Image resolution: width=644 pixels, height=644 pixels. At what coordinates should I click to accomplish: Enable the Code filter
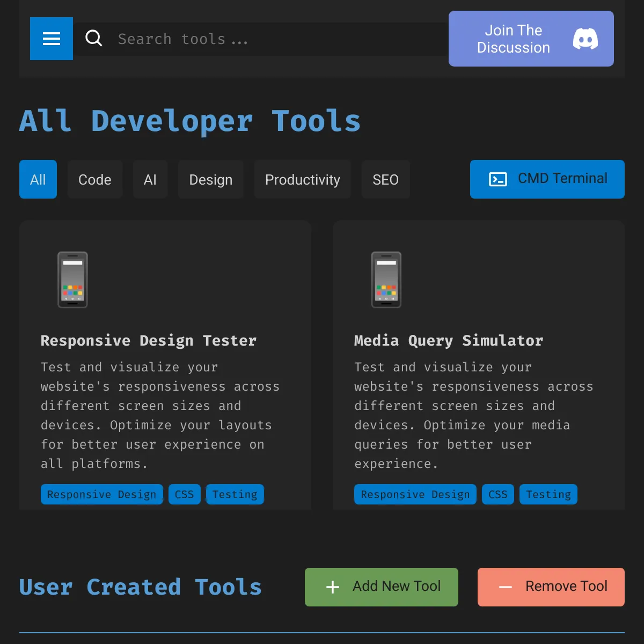[x=94, y=179]
